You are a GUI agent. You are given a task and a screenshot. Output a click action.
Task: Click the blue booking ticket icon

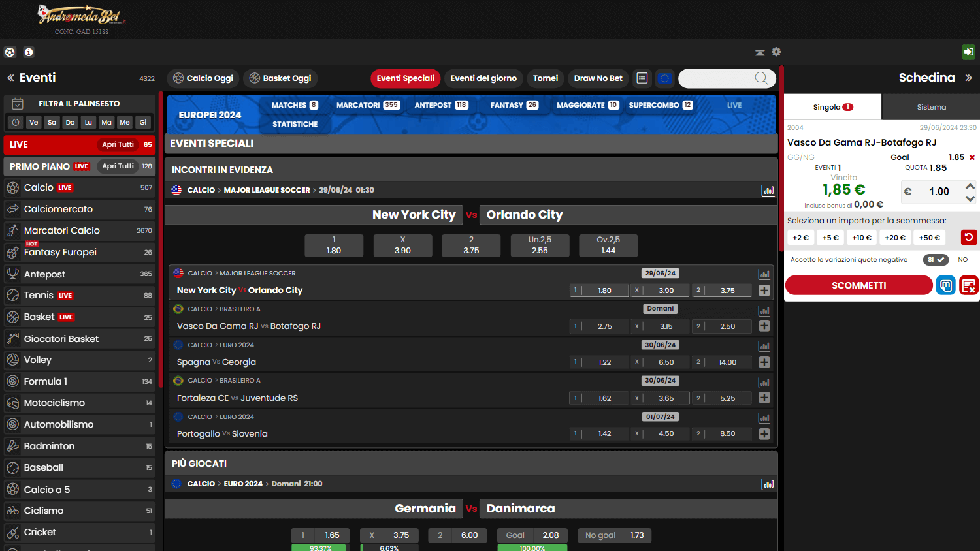click(945, 285)
